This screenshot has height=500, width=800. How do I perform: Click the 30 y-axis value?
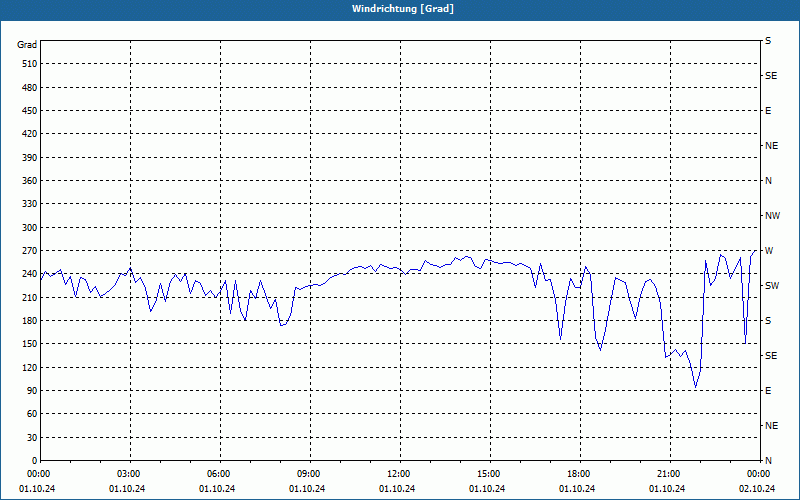tap(32, 437)
